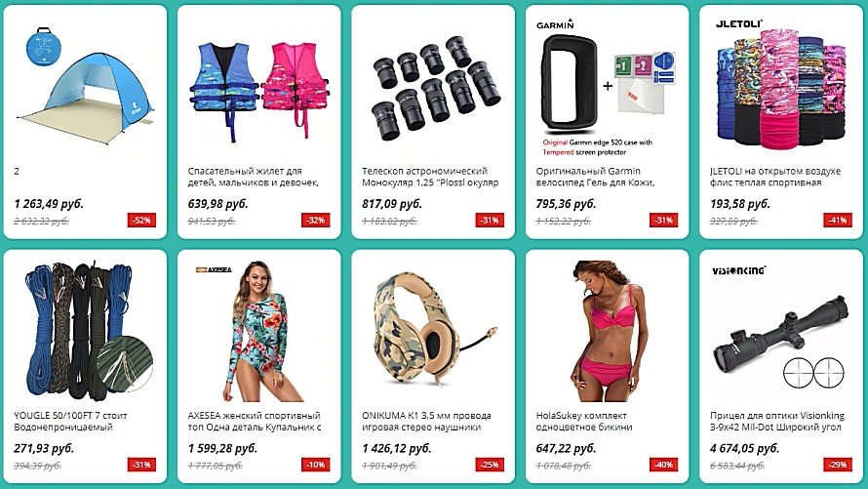Open the Телескоп астрономический Монокуляр title
868x489 pixels.
pyautogui.click(x=430, y=177)
